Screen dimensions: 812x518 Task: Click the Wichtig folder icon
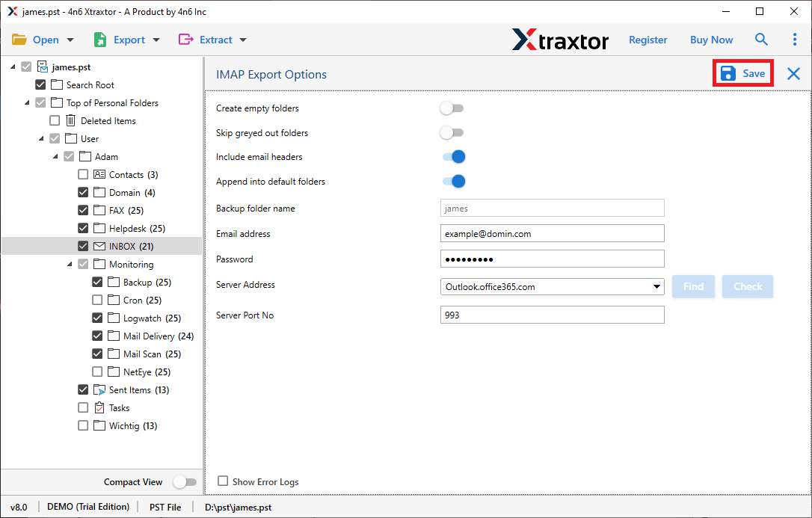(99, 425)
